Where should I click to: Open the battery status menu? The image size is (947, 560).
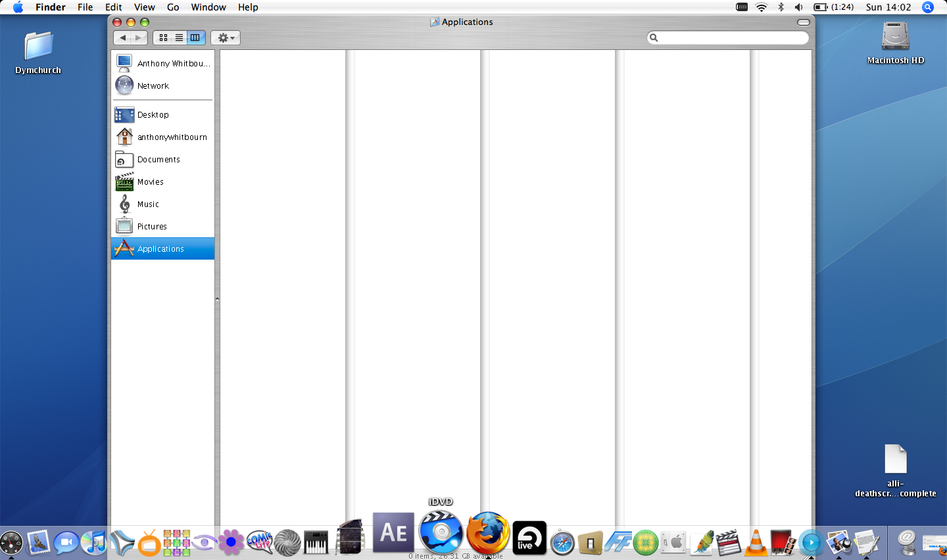click(x=833, y=7)
